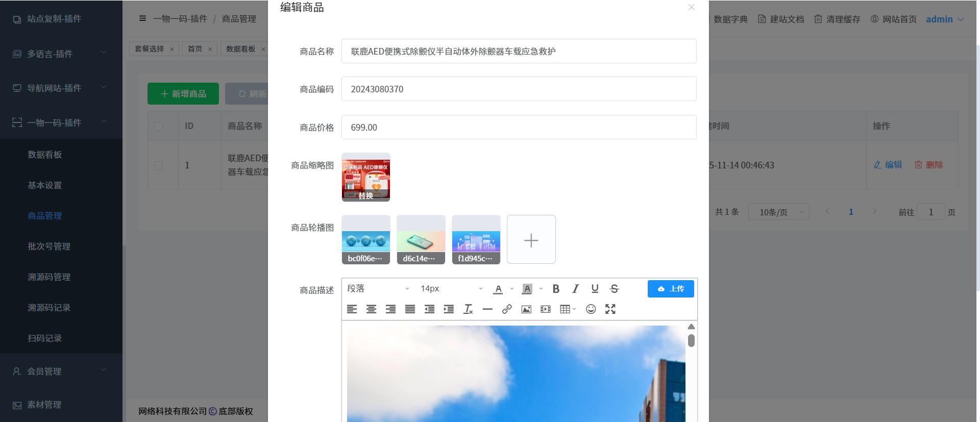Pick the text font color swatch
This screenshot has width=980, height=422.
coord(498,289)
